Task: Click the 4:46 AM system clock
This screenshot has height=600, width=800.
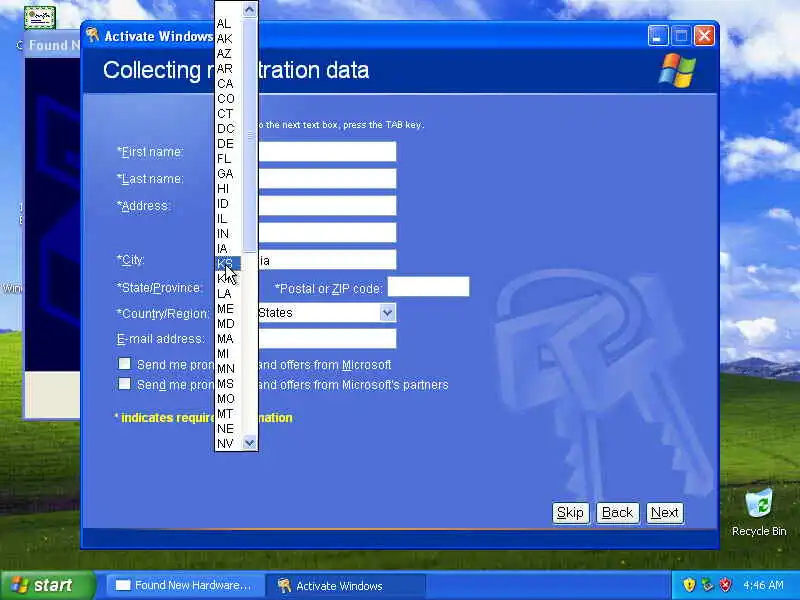Action: click(763, 585)
